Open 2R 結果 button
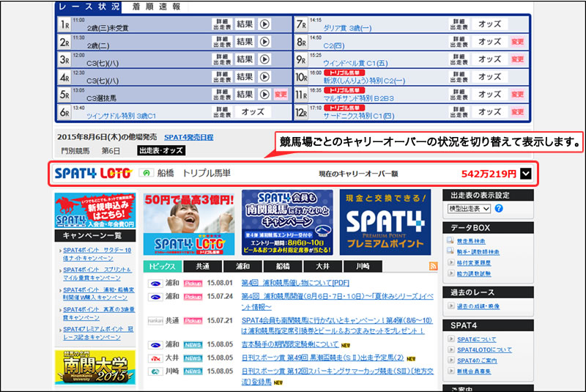The width and height of the screenshot is (586, 392). [x=245, y=42]
